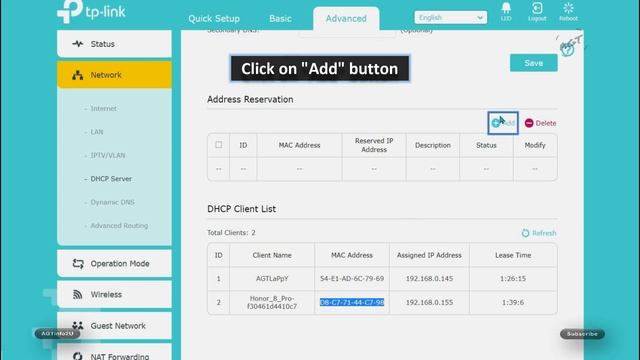This screenshot has height=360, width=640.
Task: Click the Description column header
Action: [x=433, y=145]
